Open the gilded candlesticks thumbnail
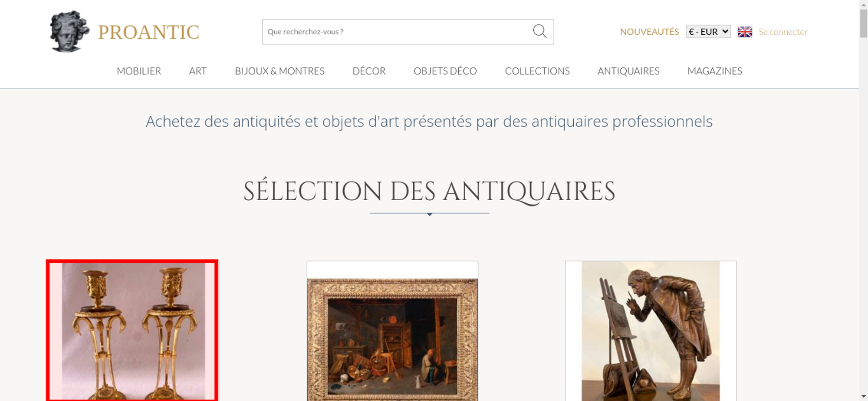868x401 pixels. click(132, 331)
